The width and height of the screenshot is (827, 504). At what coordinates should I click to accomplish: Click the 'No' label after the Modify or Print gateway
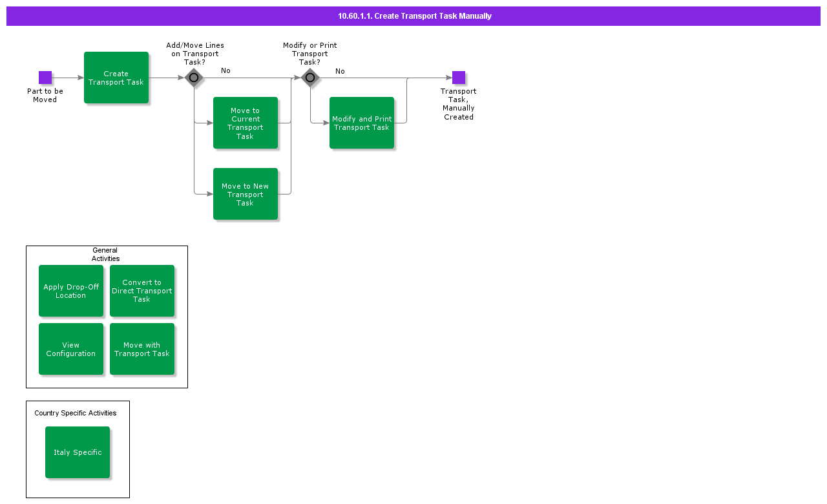tap(340, 71)
